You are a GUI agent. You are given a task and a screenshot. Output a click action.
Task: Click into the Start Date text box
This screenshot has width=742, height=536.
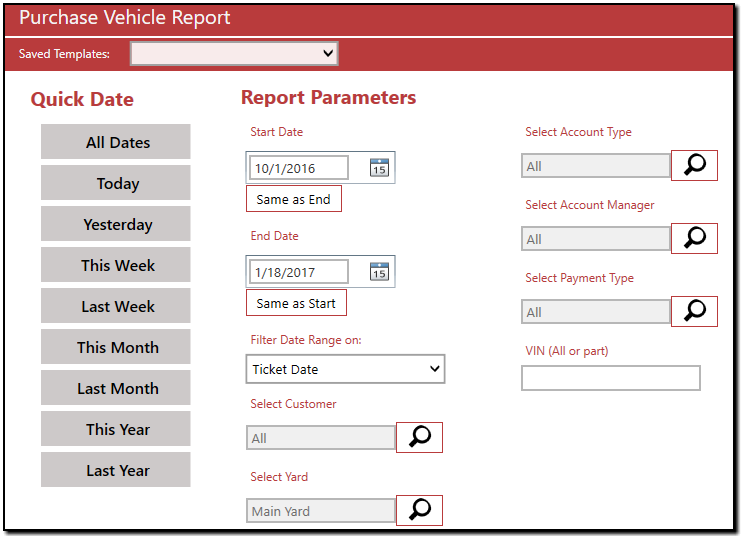(299, 168)
